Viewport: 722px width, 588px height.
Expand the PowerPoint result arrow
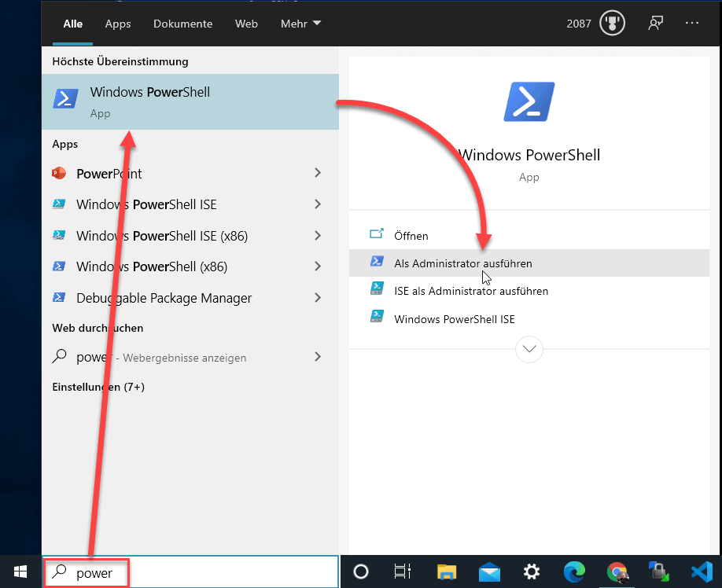(318, 173)
